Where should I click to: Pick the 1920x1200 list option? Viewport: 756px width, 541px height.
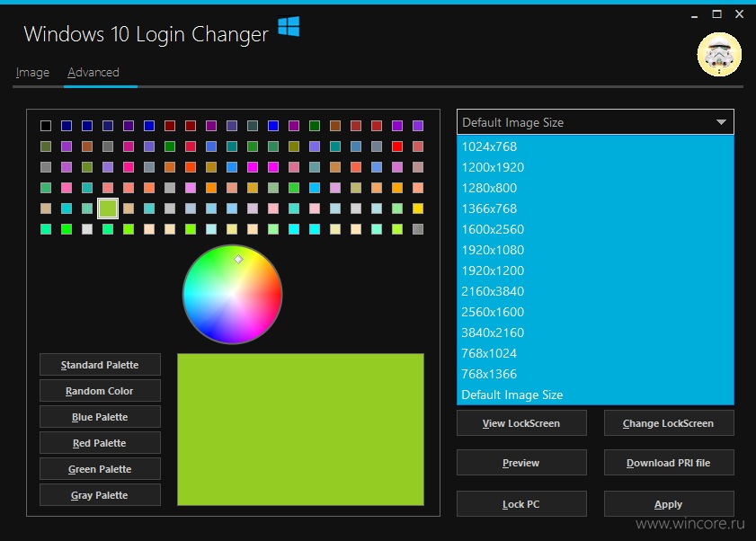click(x=595, y=271)
